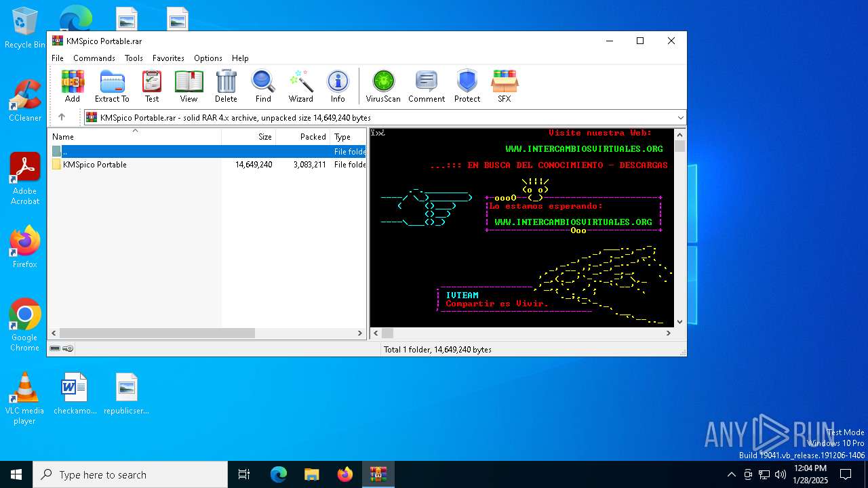Open File Explorer from taskbar

click(311, 474)
